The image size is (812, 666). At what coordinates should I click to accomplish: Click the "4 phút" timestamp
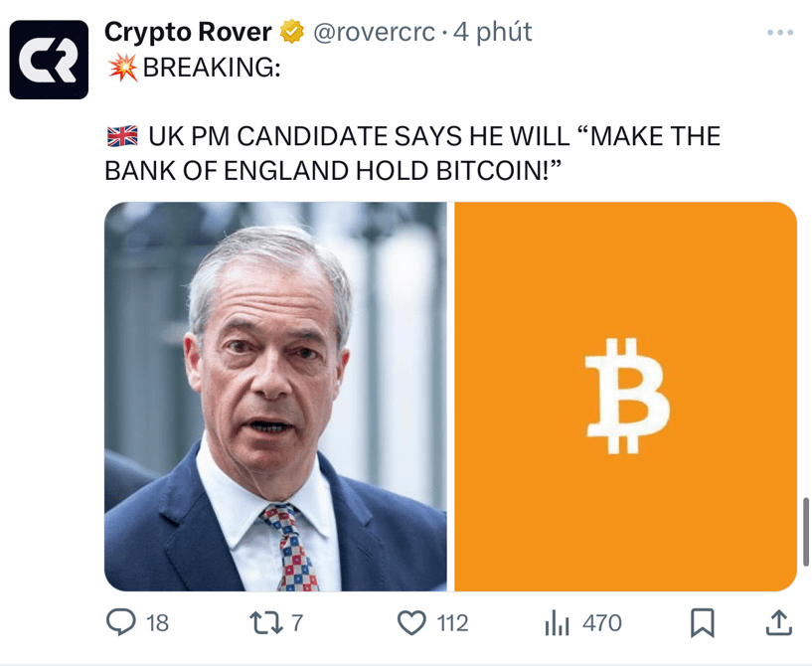pyautogui.click(x=492, y=33)
